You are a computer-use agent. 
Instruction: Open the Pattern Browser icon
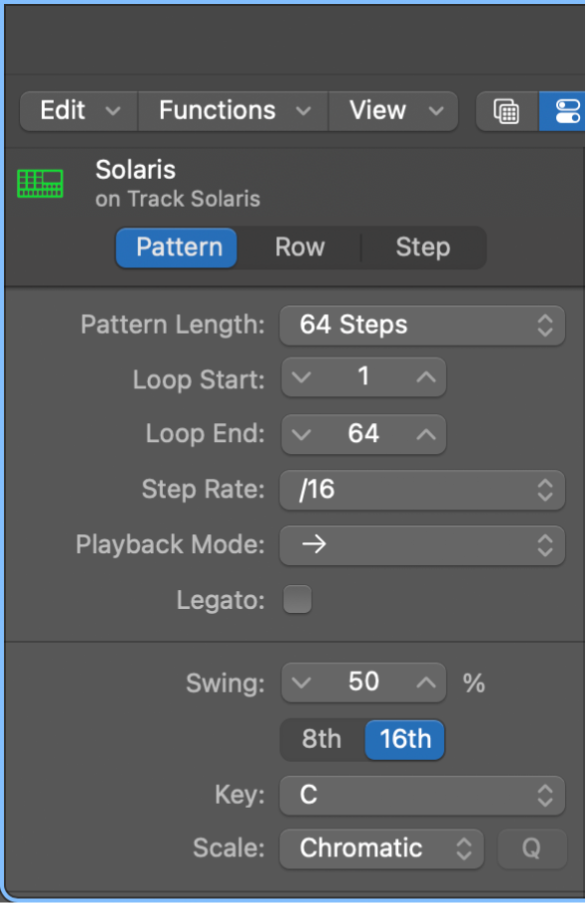(x=506, y=111)
